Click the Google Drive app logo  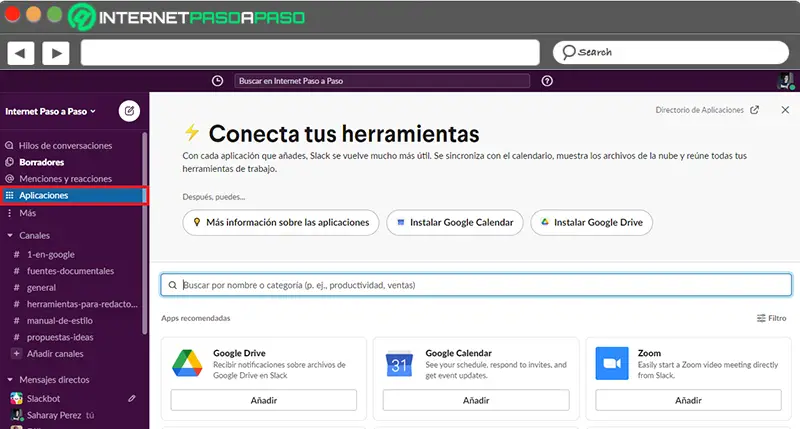pyautogui.click(x=187, y=363)
